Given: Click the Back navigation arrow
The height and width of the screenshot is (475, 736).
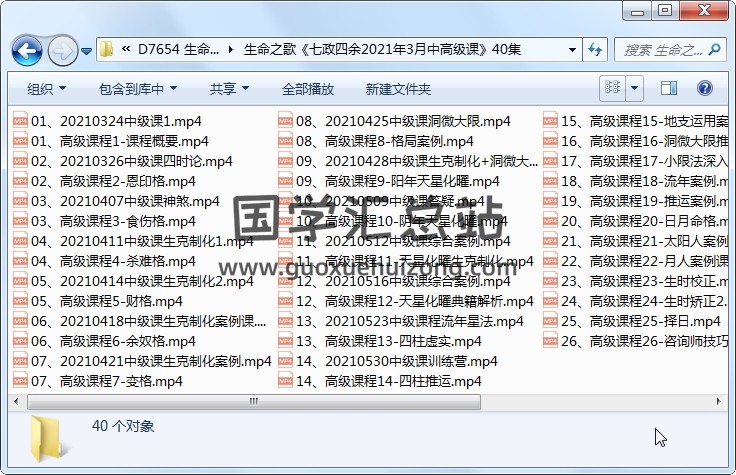Looking at the screenshot, I should 27,50.
